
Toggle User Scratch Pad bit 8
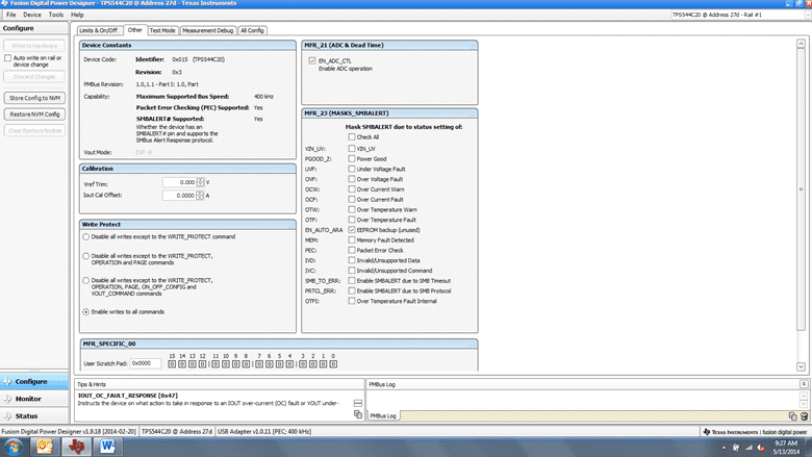[246, 364]
